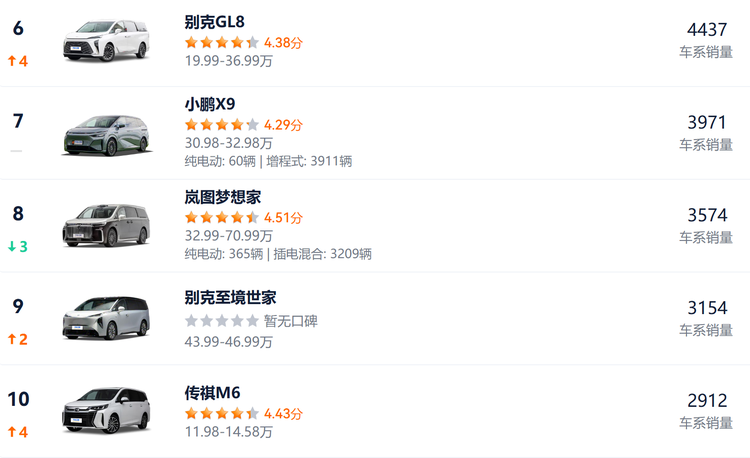Click the 暂无口碑 label
Image resolution: width=750 pixels, height=458 pixels.
point(291,321)
